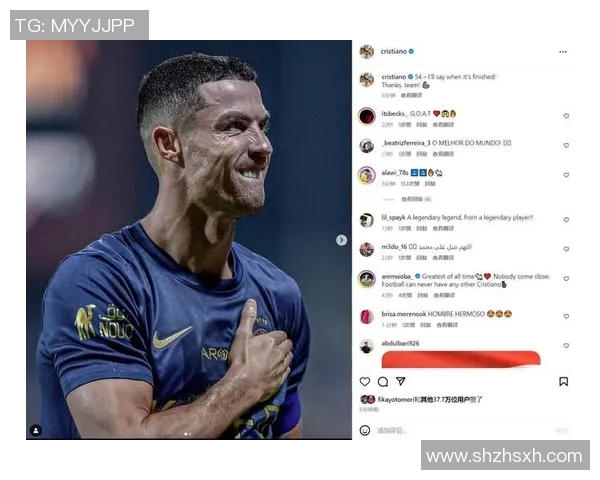Click the alawi_78s profile picture
600x480 pixels.
pyautogui.click(x=367, y=175)
